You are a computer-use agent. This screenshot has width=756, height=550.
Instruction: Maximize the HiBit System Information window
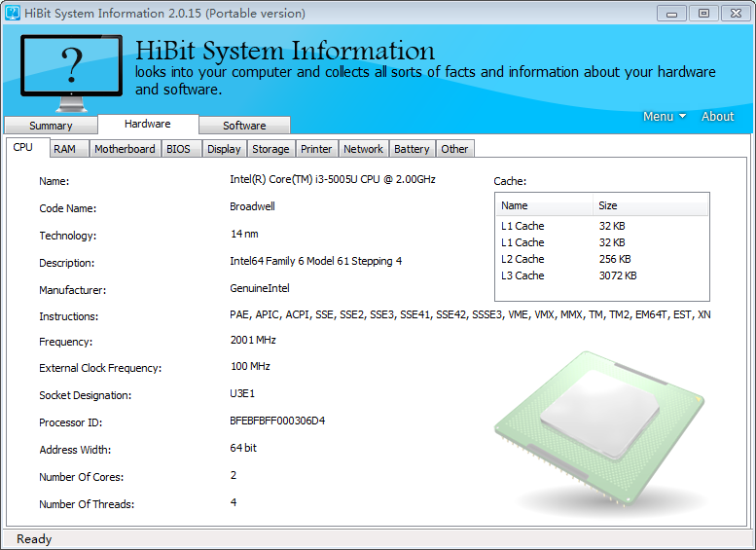[x=702, y=13]
